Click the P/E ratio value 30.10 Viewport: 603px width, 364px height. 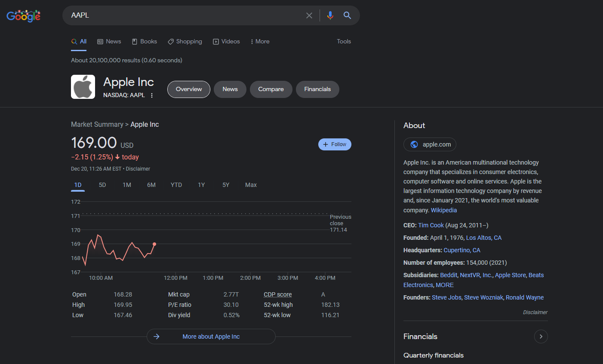pyautogui.click(x=231, y=305)
